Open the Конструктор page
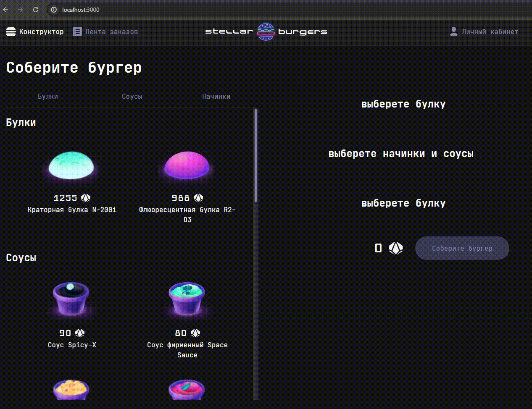The image size is (532, 409). click(35, 31)
